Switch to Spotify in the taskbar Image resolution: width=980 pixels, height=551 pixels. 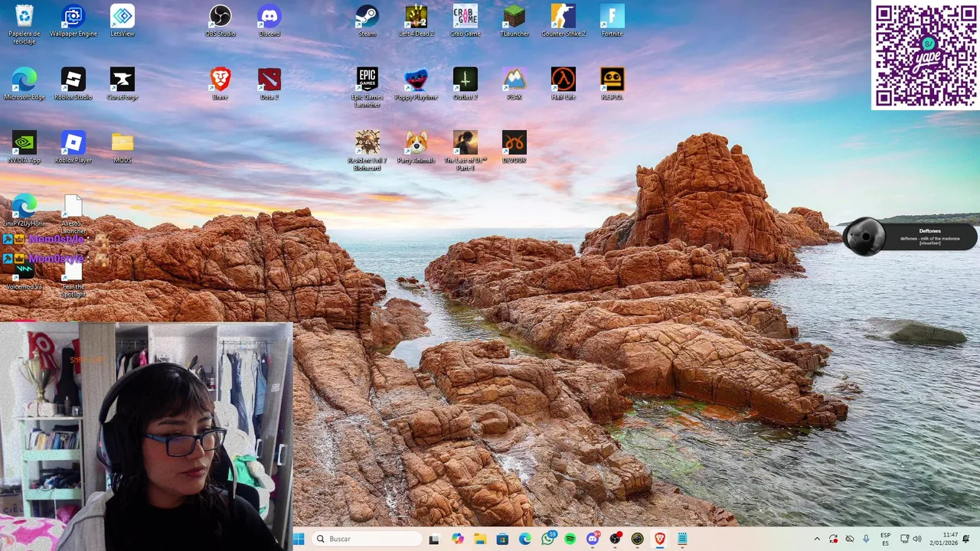(570, 539)
